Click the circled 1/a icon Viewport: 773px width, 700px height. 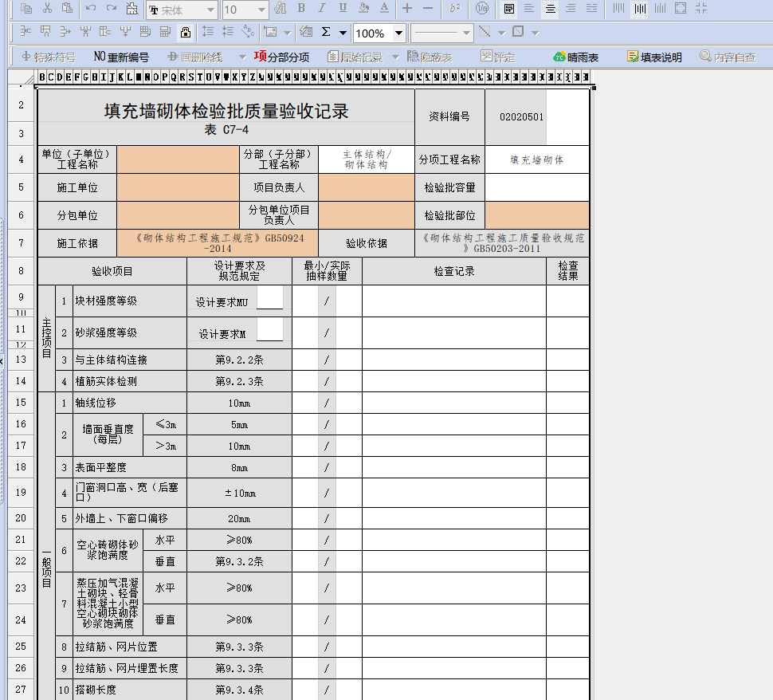tap(482, 9)
